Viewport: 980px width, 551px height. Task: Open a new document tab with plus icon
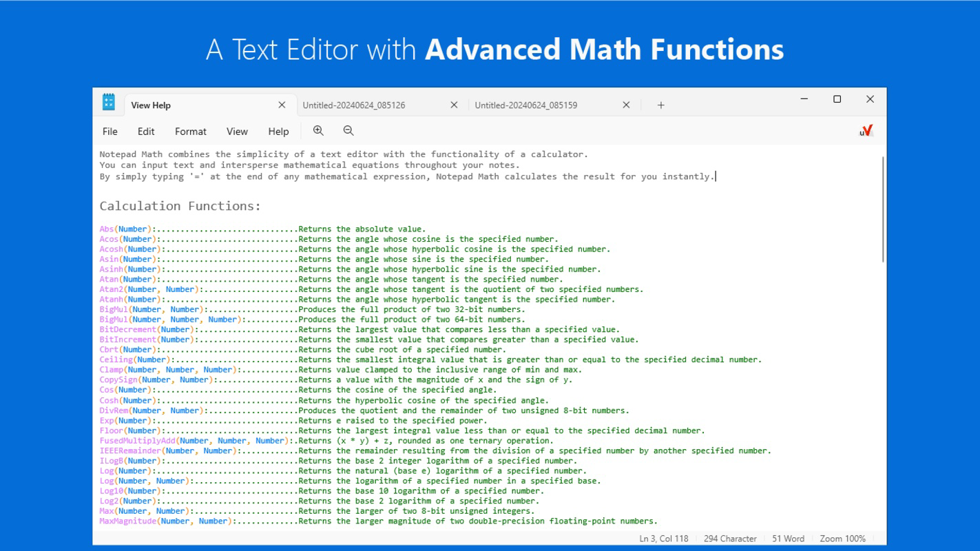(x=660, y=105)
